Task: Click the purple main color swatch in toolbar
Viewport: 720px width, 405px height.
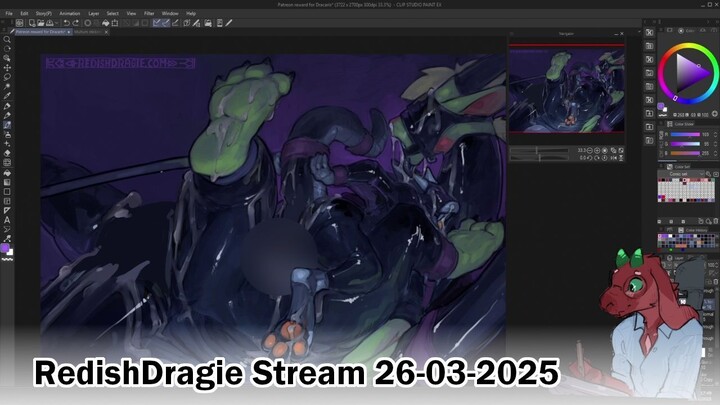Action: [5, 248]
